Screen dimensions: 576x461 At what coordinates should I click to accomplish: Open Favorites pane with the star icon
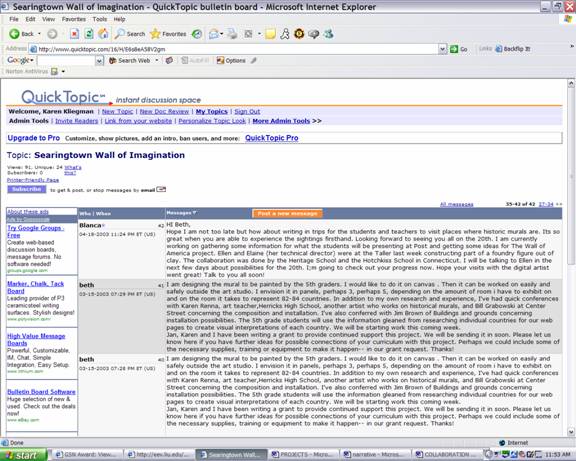point(155,34)
